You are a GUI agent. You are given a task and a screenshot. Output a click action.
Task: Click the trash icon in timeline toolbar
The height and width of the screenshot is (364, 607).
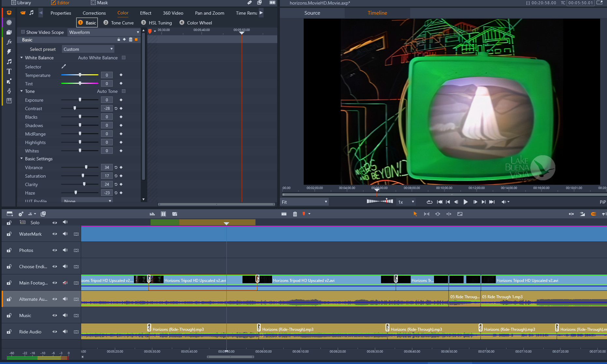tap(295, 214)
